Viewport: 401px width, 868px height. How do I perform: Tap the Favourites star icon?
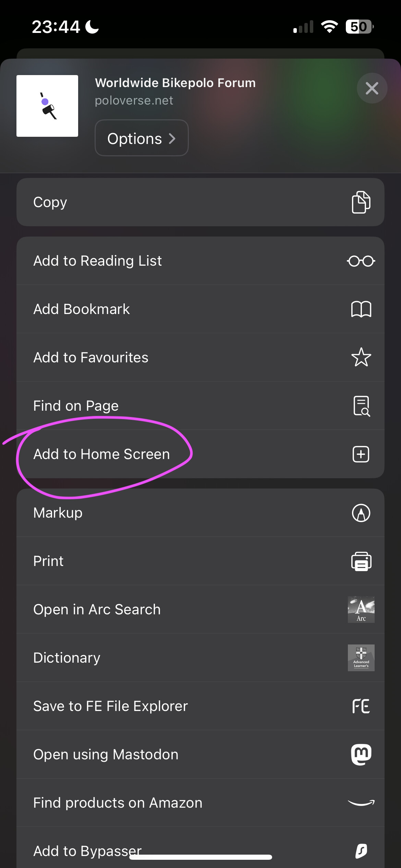tap(361, 357)
